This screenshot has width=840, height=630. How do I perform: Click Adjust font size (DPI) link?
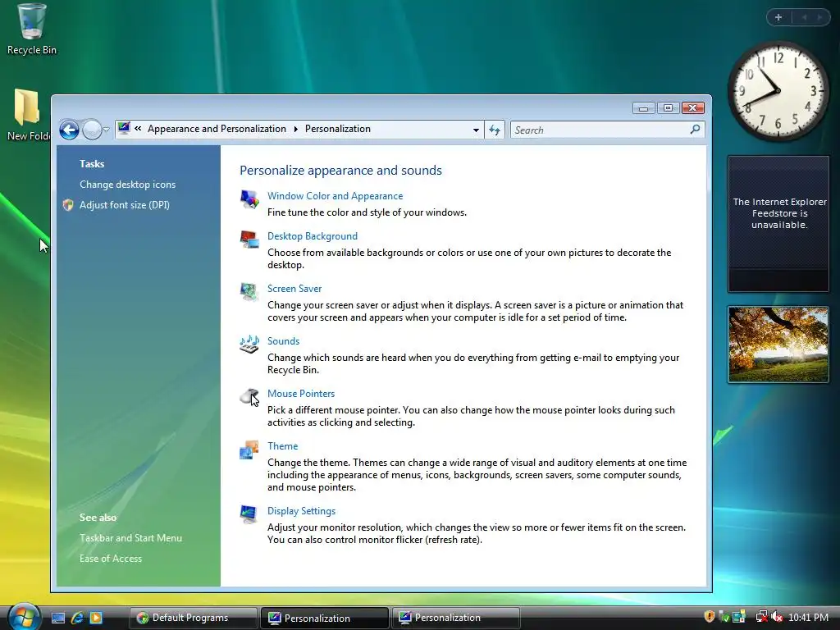125,204
